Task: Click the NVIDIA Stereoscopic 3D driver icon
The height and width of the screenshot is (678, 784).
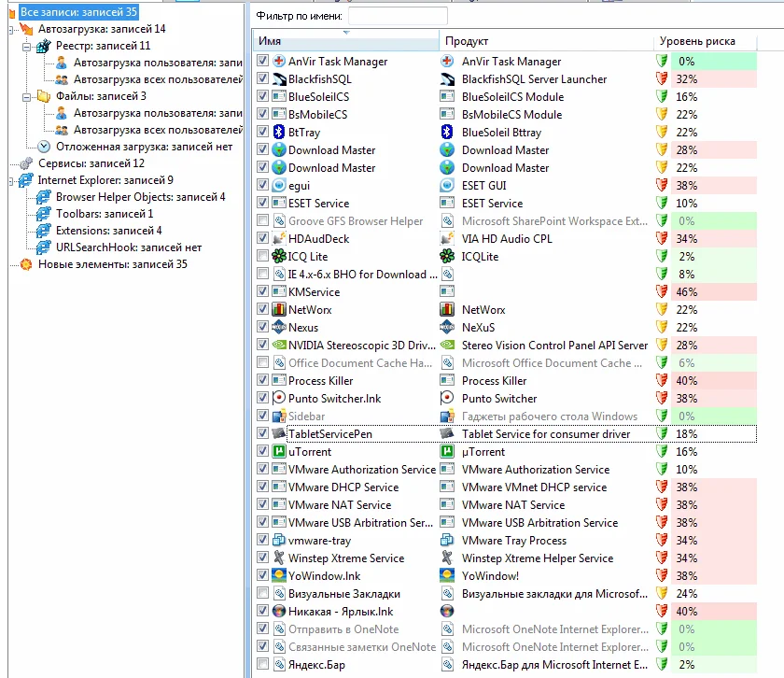Action: pyautogui.click(x=278, y=345)
